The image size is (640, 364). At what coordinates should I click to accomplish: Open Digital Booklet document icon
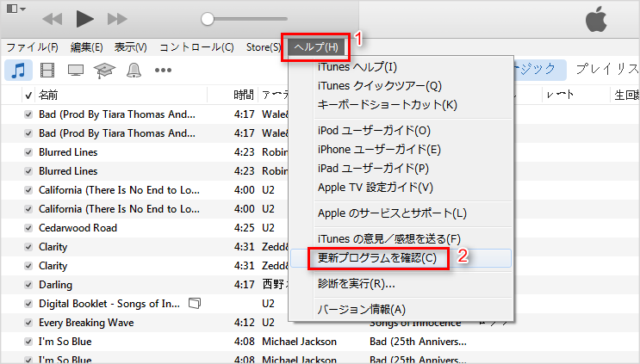[x=195, y=303]
